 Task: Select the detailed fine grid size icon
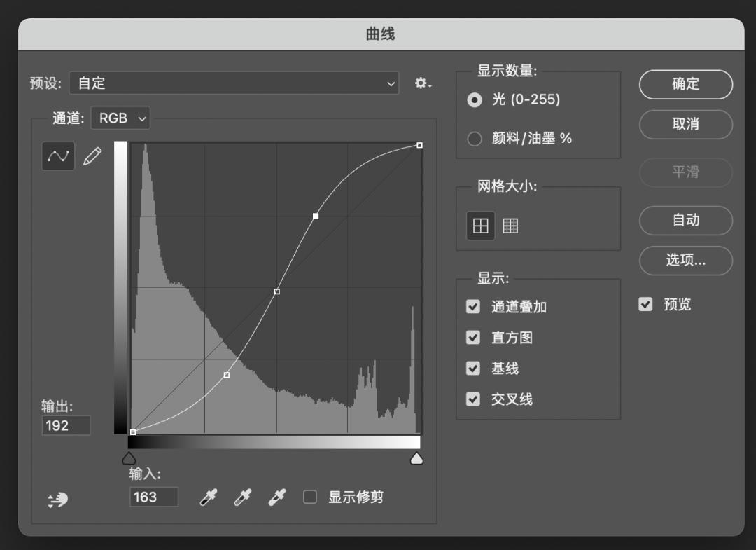(510, 225)
